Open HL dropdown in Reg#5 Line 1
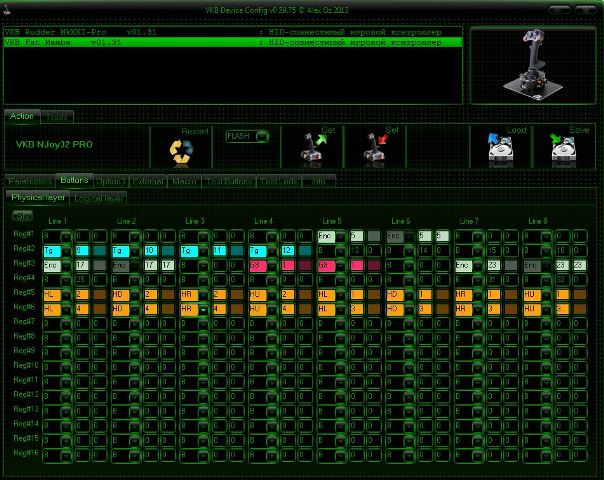 [66, 295]
